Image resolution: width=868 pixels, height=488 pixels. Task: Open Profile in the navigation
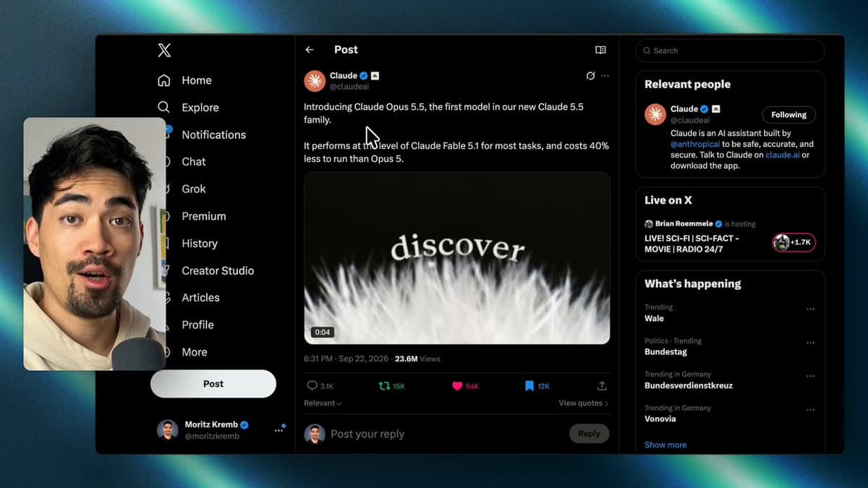point(197,325)
